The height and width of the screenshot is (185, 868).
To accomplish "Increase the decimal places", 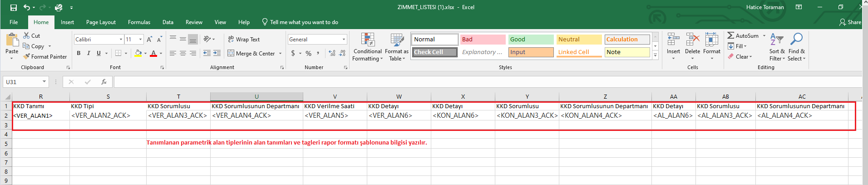I will tap(332, 54).
